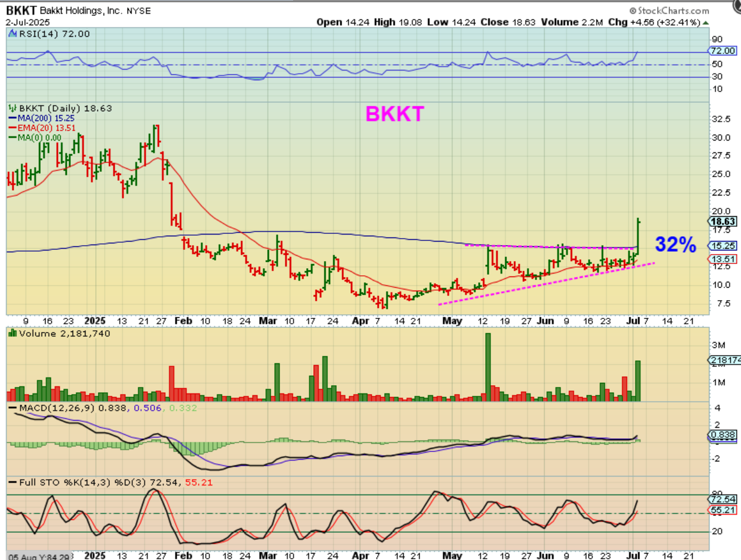Image resolution: width=741 pixels, height=560 pixels.
Task: Select the Bakkt Holdings, Inc. company name
Action: 82,11
